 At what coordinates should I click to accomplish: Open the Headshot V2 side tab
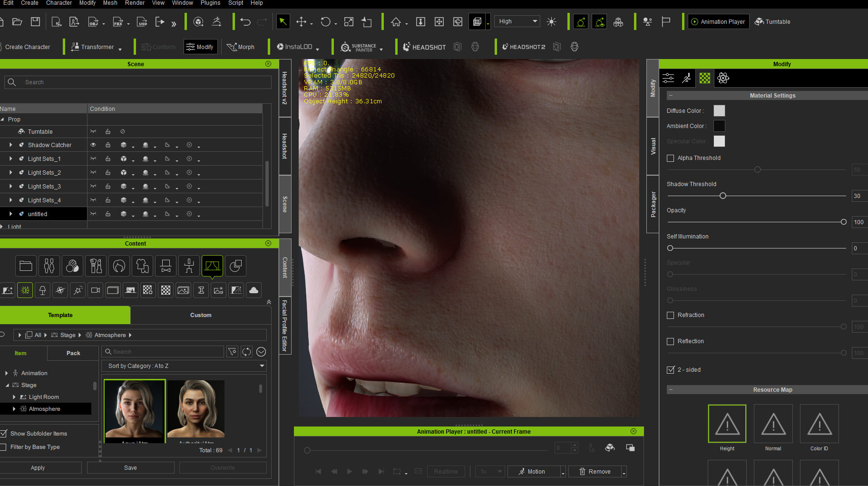coord(285,88)
